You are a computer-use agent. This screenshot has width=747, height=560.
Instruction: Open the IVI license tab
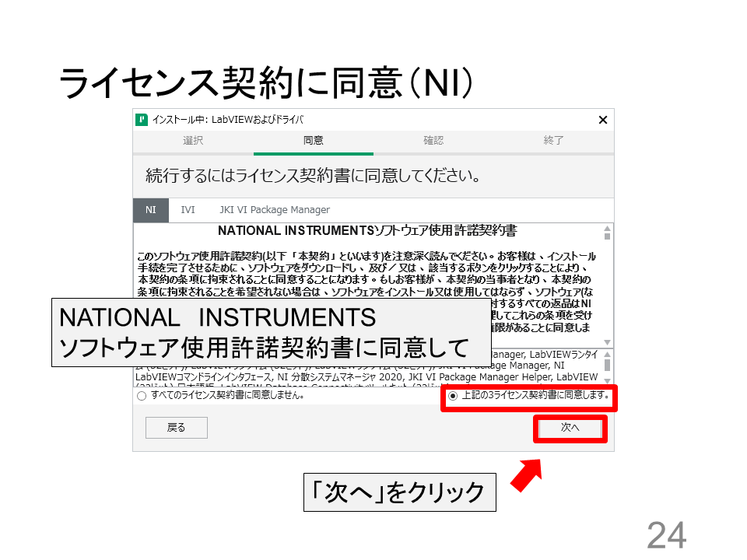coord(188,210)
